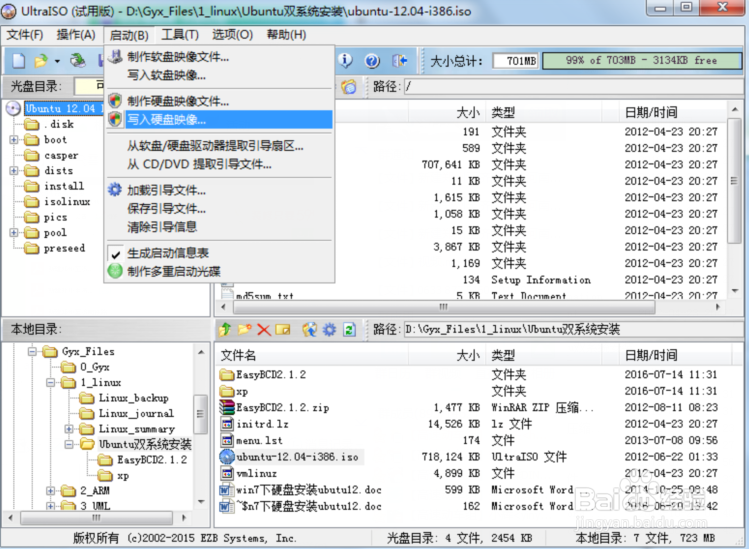Click the 99% of 703MB capacity bar
Viewport: 749px width, 549px height.
coord(642,61)
